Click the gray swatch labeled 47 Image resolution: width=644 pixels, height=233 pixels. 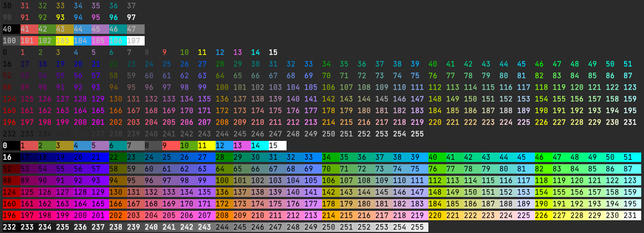click(136, 29)
